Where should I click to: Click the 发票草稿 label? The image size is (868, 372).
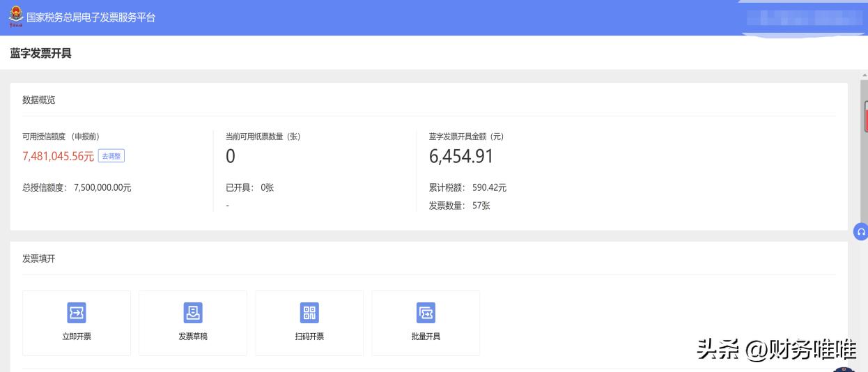pos(193,336)
